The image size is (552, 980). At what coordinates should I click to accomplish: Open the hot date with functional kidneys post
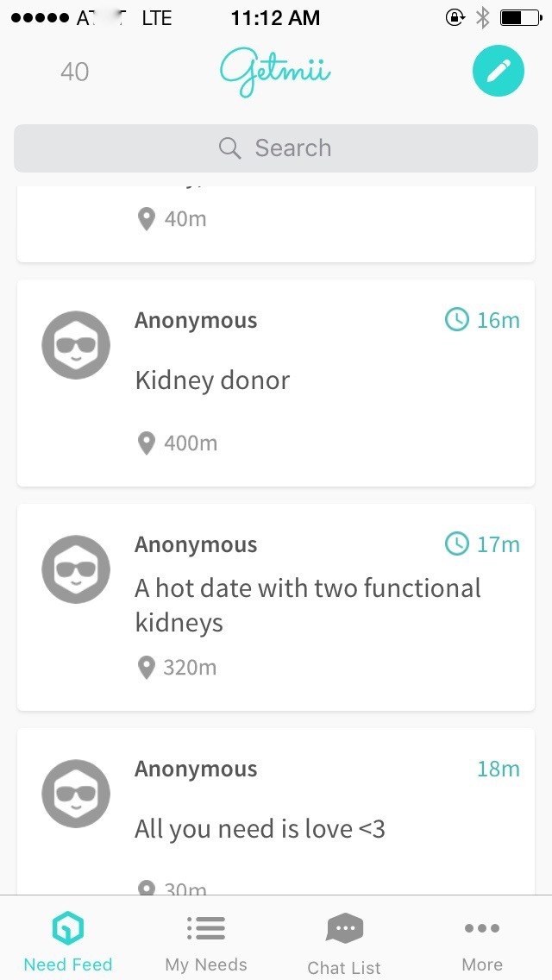[x=276, y=606]
